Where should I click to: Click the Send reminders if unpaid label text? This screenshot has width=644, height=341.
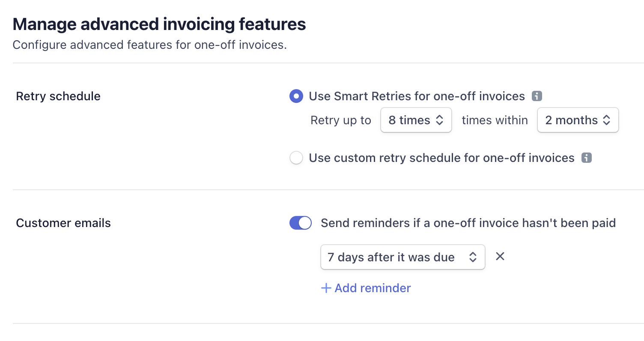click(468, 223)
